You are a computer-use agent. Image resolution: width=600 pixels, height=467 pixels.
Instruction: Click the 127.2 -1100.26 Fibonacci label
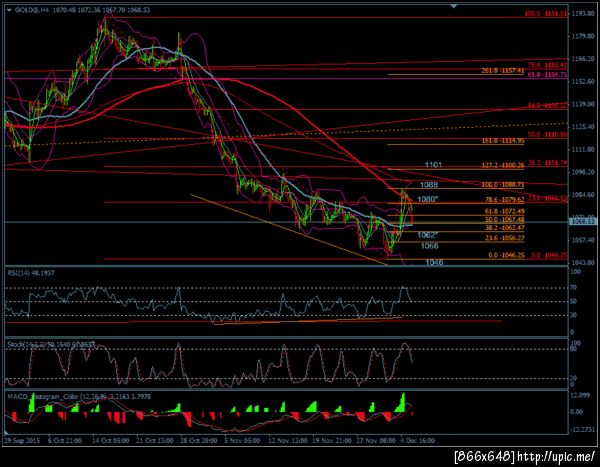tap(503, 165)
